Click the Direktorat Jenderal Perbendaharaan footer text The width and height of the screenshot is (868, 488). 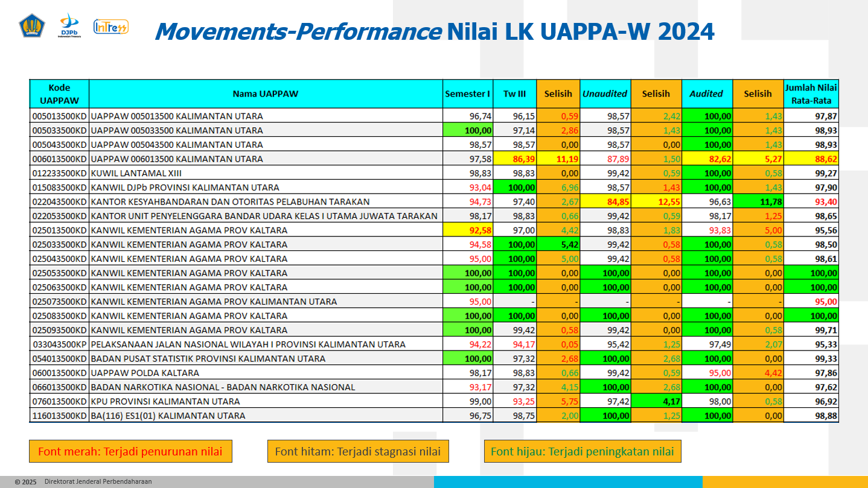click(98, 482)
